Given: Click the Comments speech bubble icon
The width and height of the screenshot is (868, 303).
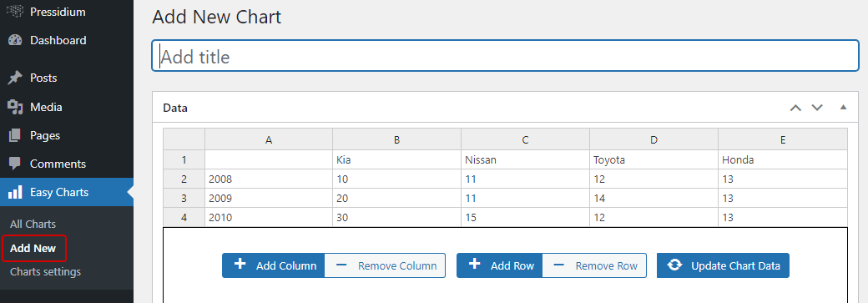Looking at the screenshot, I should point(16,164).
